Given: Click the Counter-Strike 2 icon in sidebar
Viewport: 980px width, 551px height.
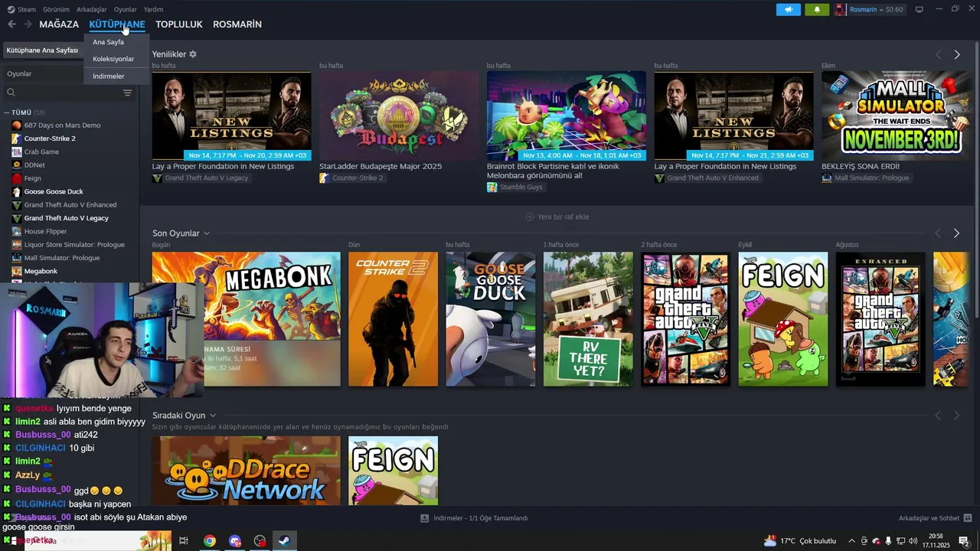Looking at the screenshot, I should [x=17, y=139].
